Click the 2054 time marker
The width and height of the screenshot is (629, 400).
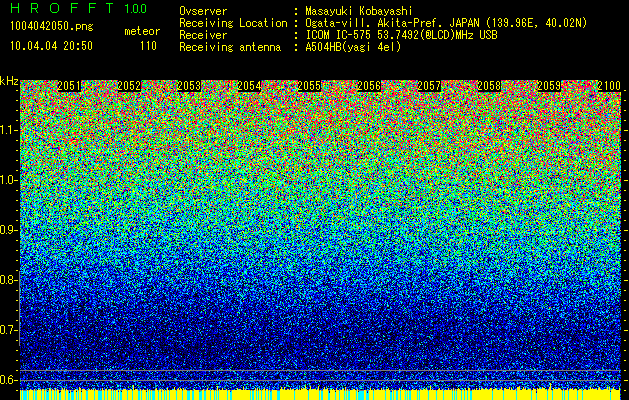[250, 86]
